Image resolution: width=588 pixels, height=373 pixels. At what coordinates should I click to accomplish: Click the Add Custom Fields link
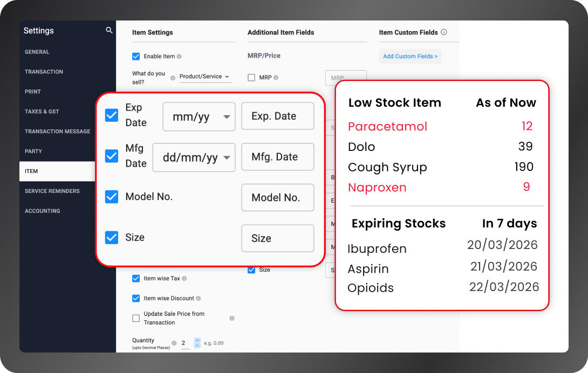pyautogui.click(x=410, y=56)
